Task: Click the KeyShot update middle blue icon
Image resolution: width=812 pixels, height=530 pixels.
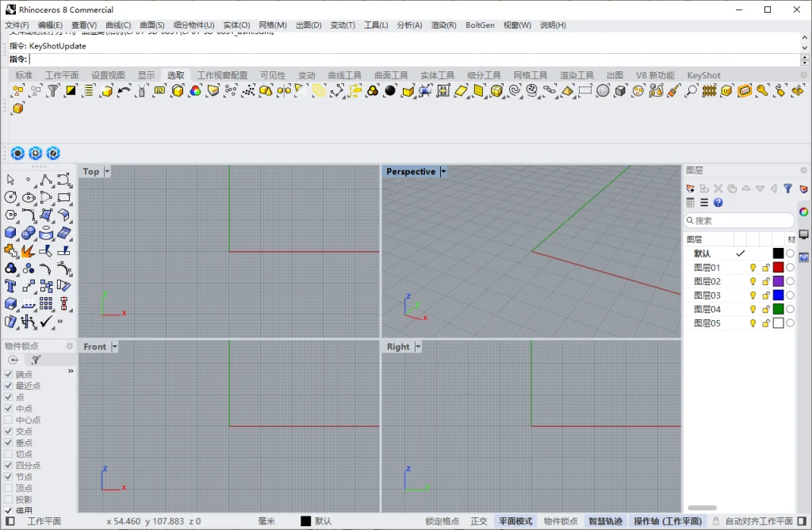Action: [35, 153]
